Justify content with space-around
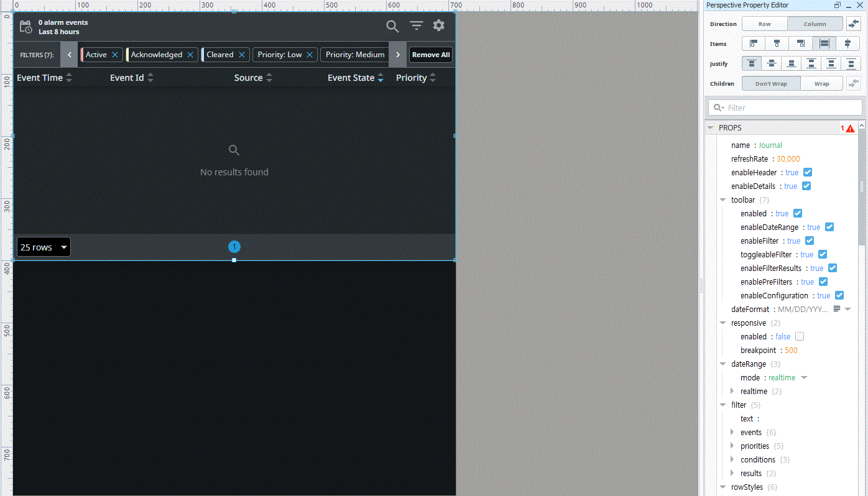Screen dimensions: 868x496 point(831,64)
